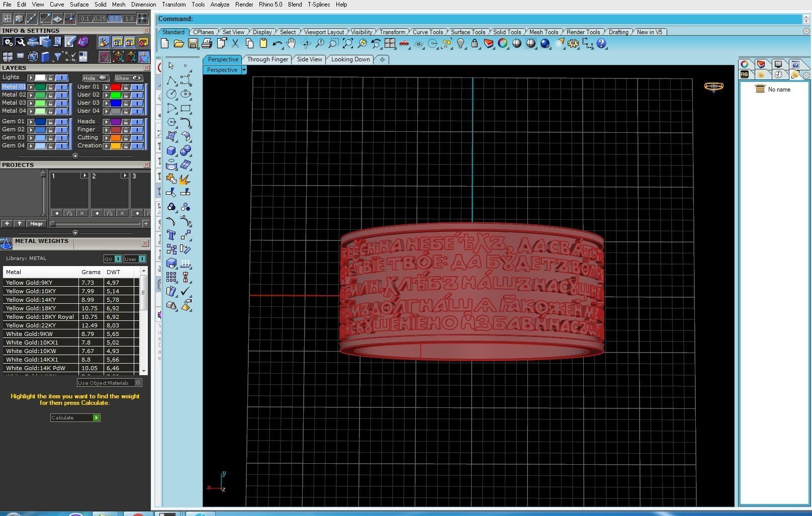Select the Explode tool
Image resolution: width=812 pixels, height=516 pixels.
186,179
